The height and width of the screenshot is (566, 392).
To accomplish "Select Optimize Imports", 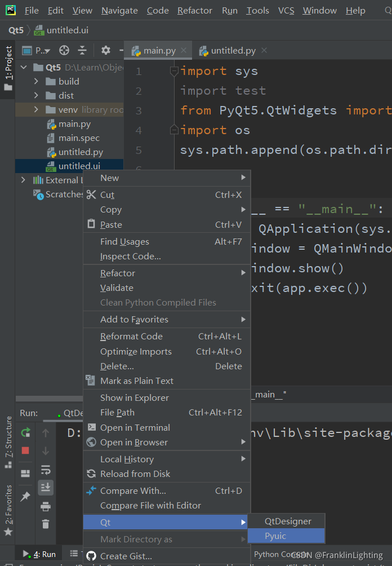I will 167,352.
